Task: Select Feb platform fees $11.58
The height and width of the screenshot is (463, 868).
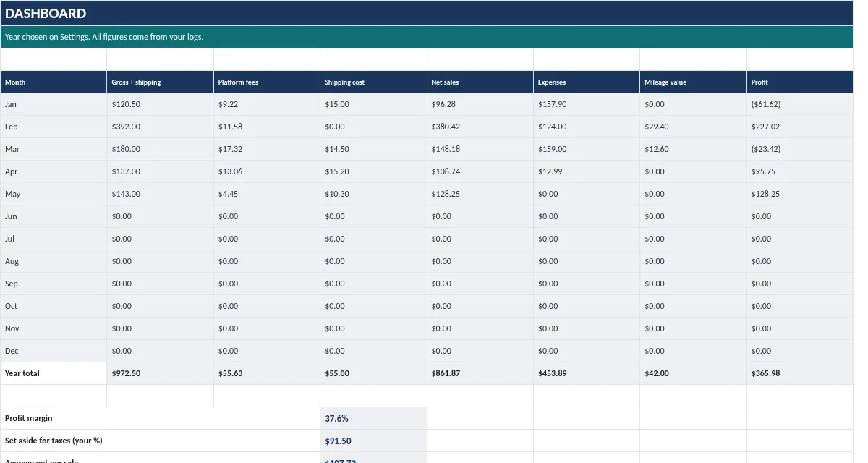Action: point(267,127)
